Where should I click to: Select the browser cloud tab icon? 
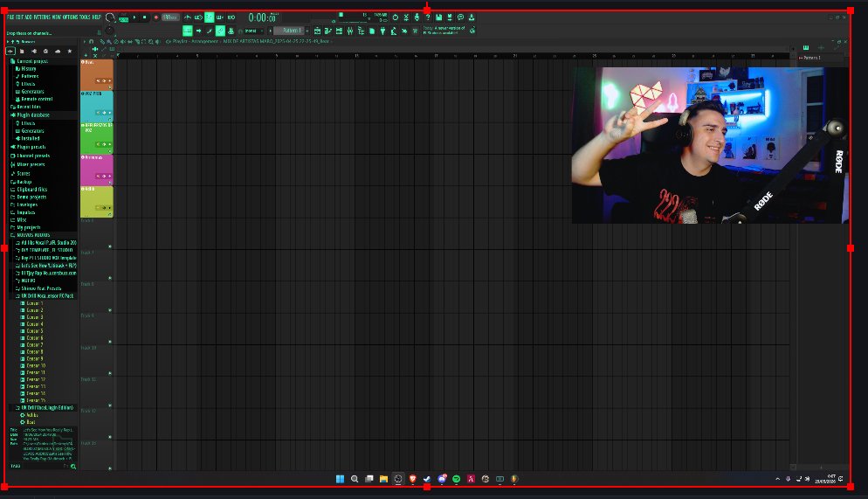tap(58, 51)
